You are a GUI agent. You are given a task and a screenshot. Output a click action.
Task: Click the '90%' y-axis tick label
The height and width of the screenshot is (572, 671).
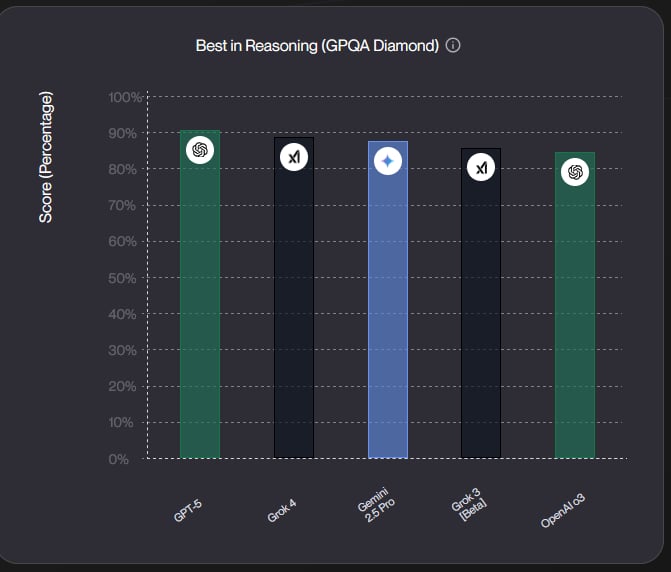pyautogui.click(x=122, y=133)
